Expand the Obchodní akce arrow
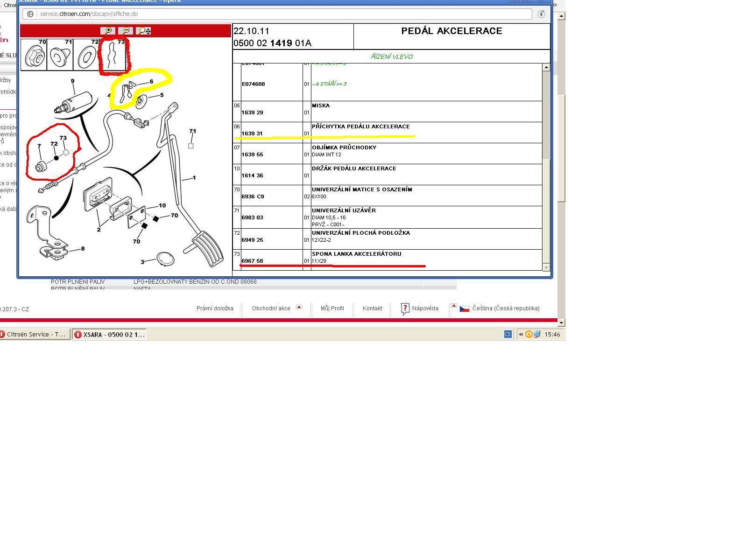Screen dimensions: 747x560 299,307
